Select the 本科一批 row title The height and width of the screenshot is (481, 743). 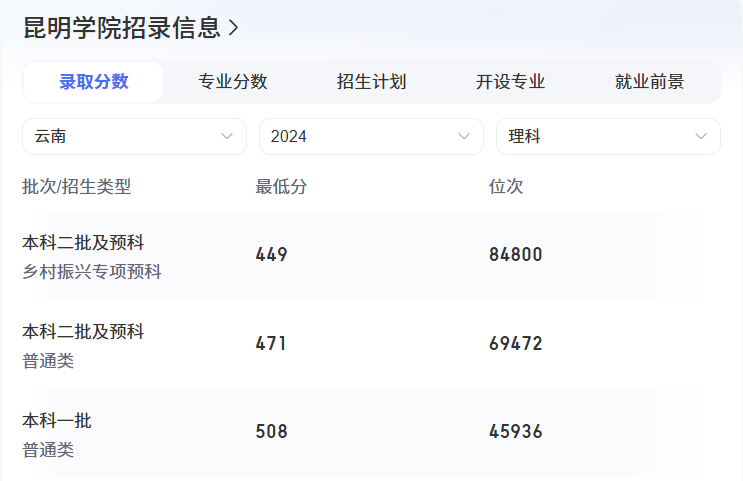click(x=57, y=421)
